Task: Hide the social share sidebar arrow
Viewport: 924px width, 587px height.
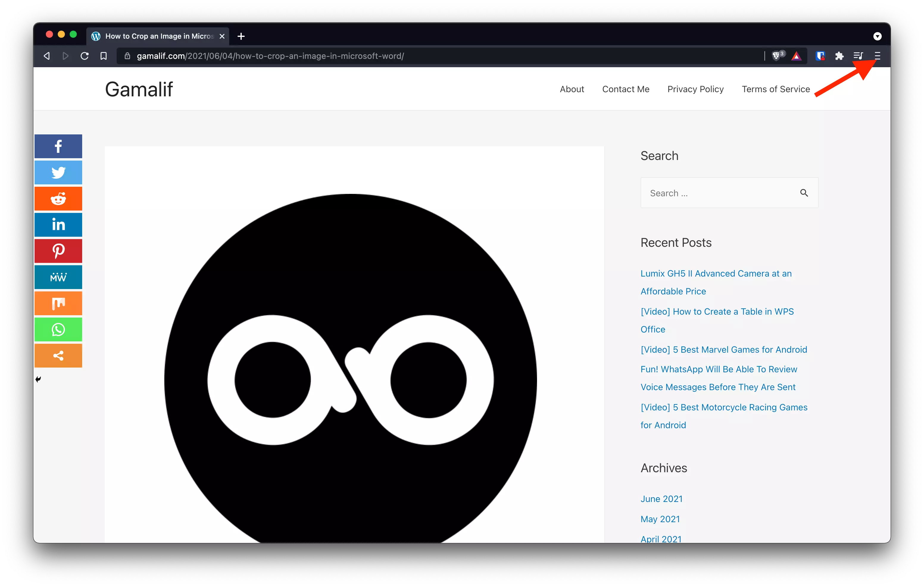Action: [38, 379]
